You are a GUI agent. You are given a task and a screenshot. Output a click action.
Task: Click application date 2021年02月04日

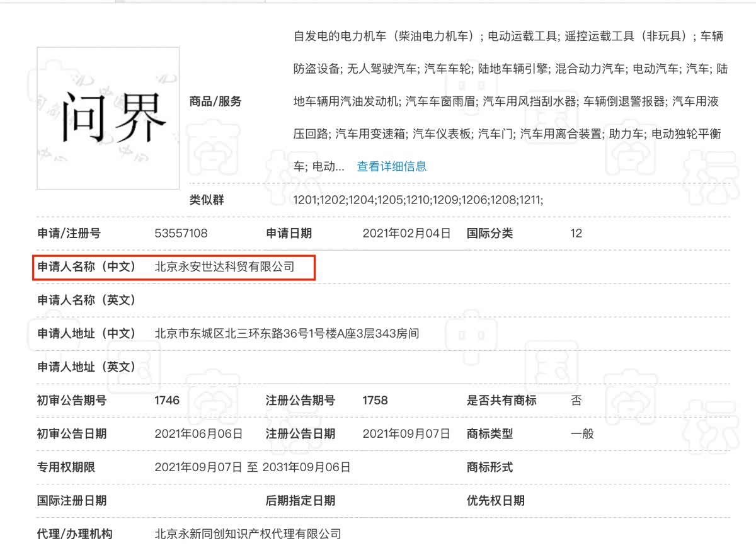coord(406,233)
